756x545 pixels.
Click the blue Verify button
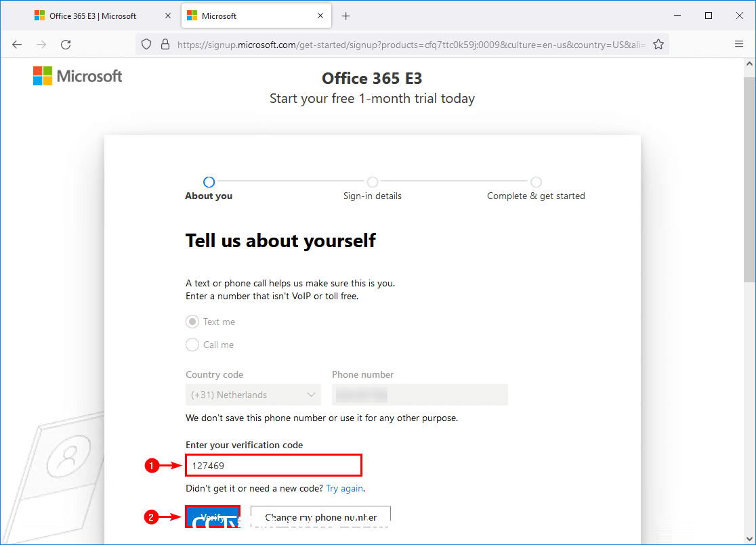(x=213, y=517)
